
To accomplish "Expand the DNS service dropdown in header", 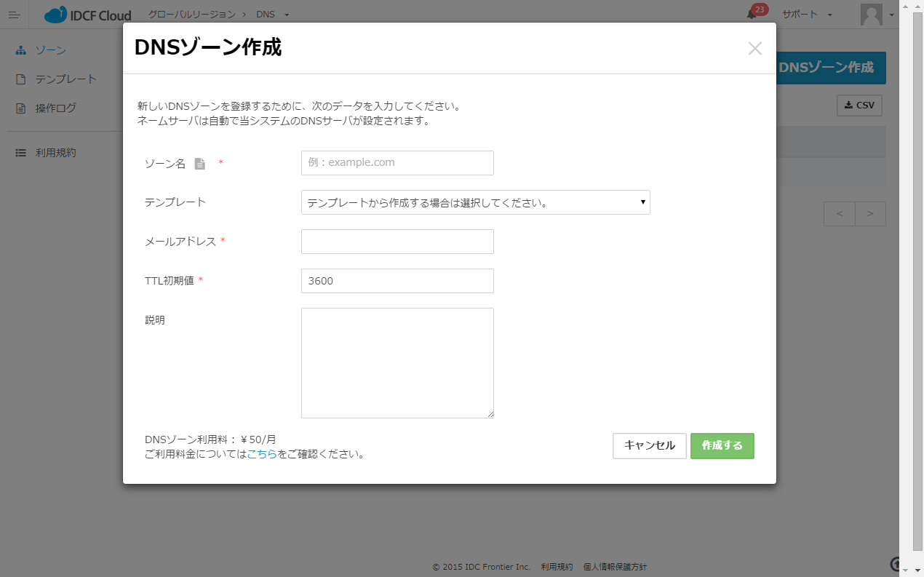I will tap(272, 15).
